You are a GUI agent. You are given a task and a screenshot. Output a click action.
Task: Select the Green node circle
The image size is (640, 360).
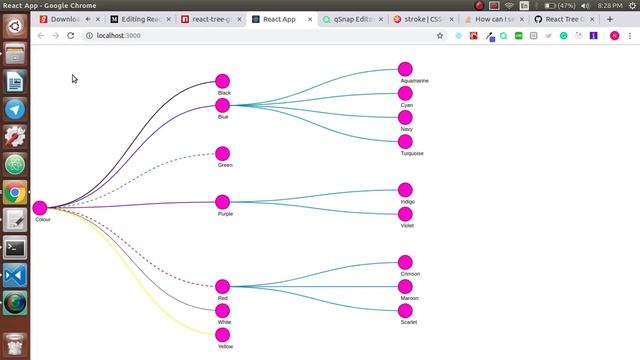pyautogui.click(x=222, y=154)
